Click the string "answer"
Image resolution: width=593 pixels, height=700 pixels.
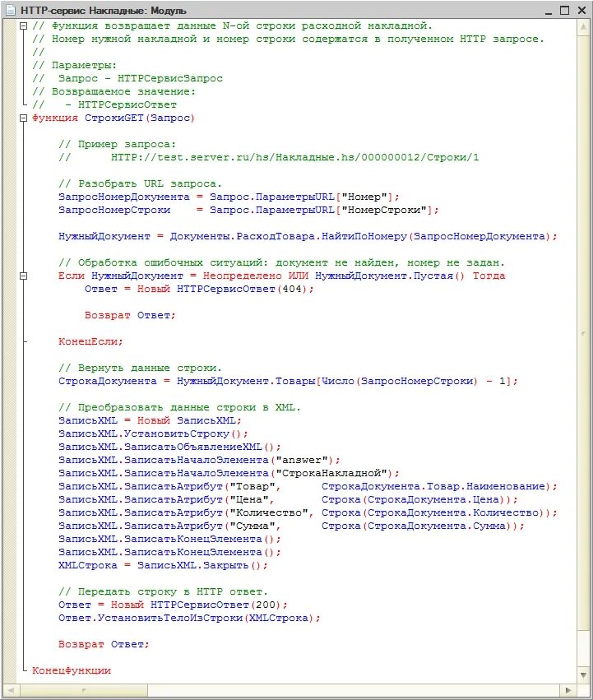coord(301,461)
